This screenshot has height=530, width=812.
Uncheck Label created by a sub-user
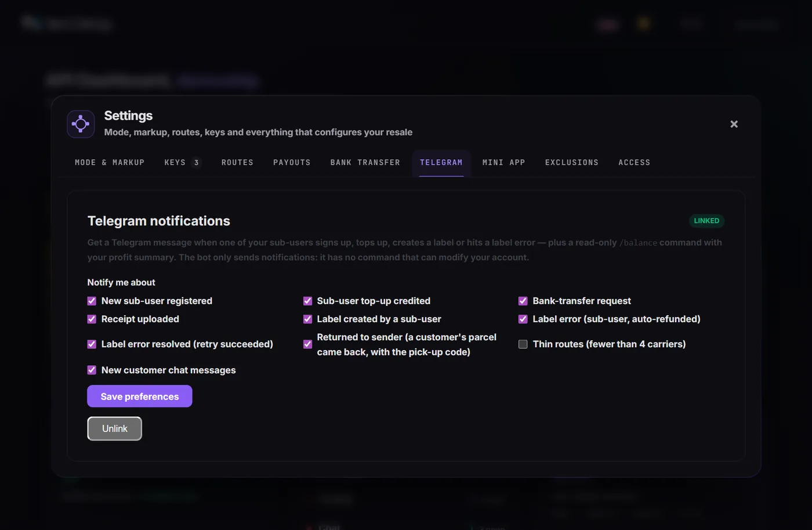tap(307, 319)
